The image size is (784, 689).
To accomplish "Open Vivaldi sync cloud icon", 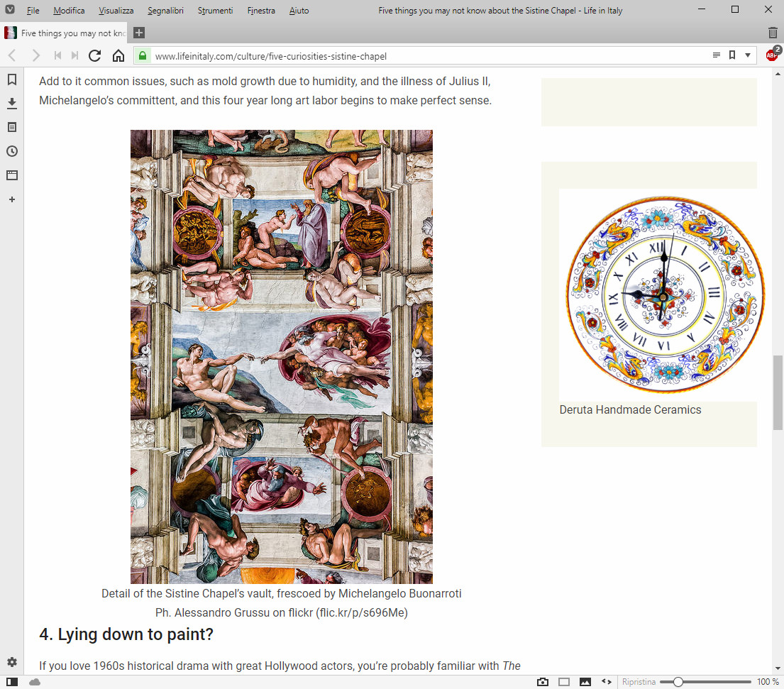I will [35, 682].
